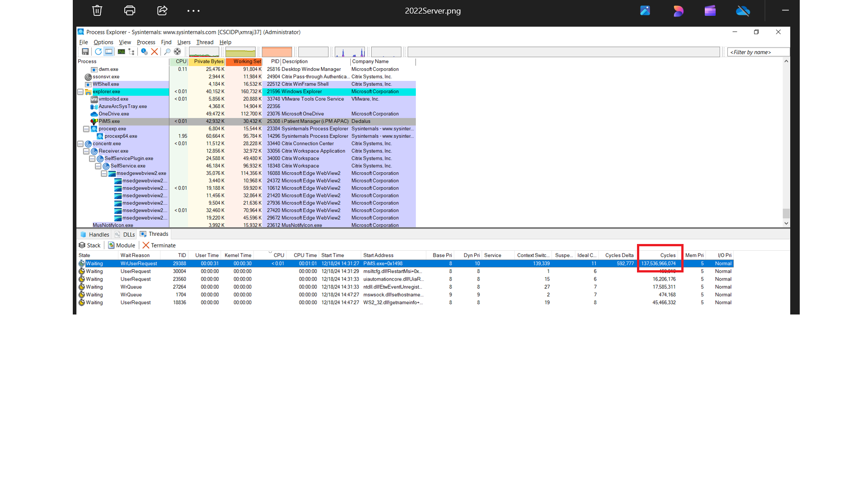
Task: Click the Filter by name field
Action: pyautogui.click(x=758, y=52)
